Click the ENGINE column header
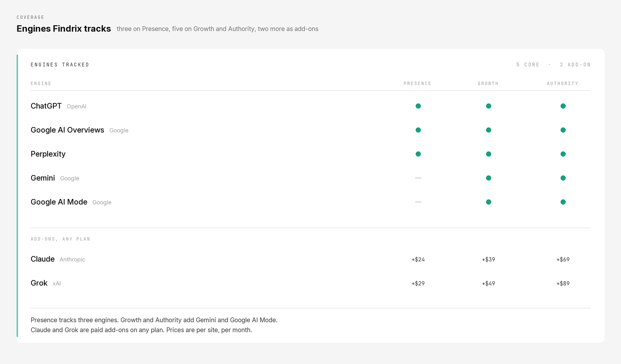The height and width of the screenshot is (364, 621). pyautogui.click(x=41, y=84)
